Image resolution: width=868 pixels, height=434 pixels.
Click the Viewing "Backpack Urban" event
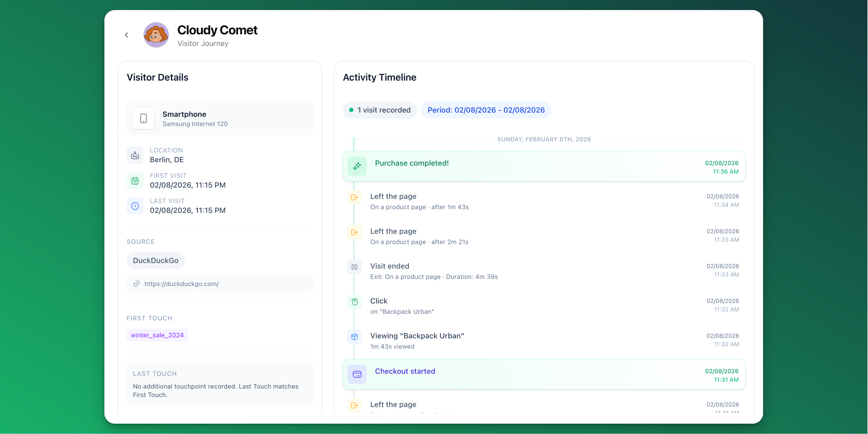click(417, 336)
